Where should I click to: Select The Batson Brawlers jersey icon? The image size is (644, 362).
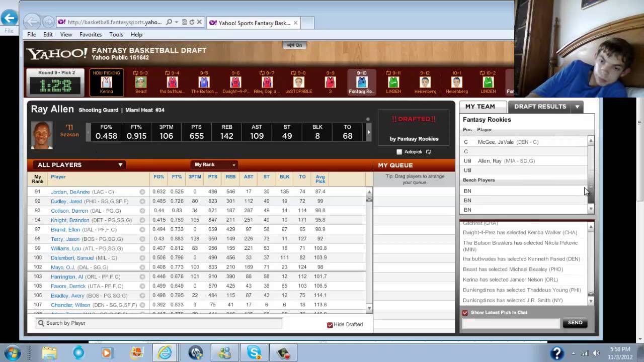pos(204,82)
